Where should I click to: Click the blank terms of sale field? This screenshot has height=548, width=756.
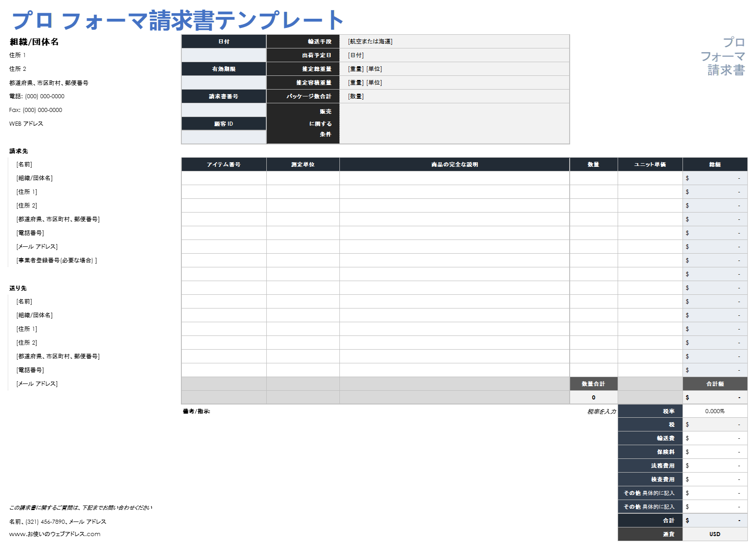tap(455, 123)
